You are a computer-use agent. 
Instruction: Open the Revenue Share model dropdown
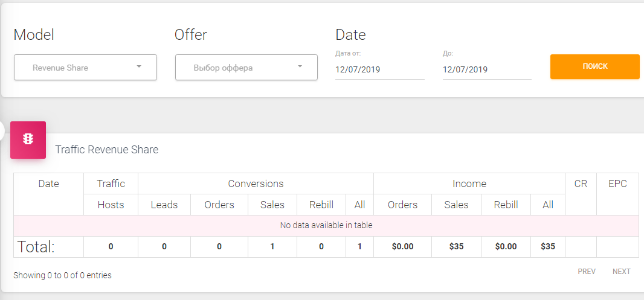pyautogui.click(x=85, y=68)
